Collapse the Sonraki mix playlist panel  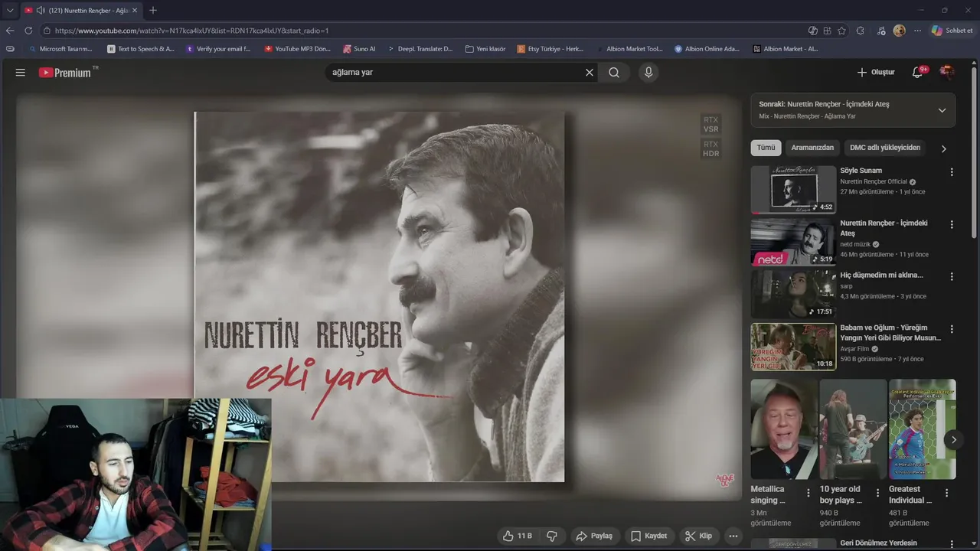click(x=942, y=110)
